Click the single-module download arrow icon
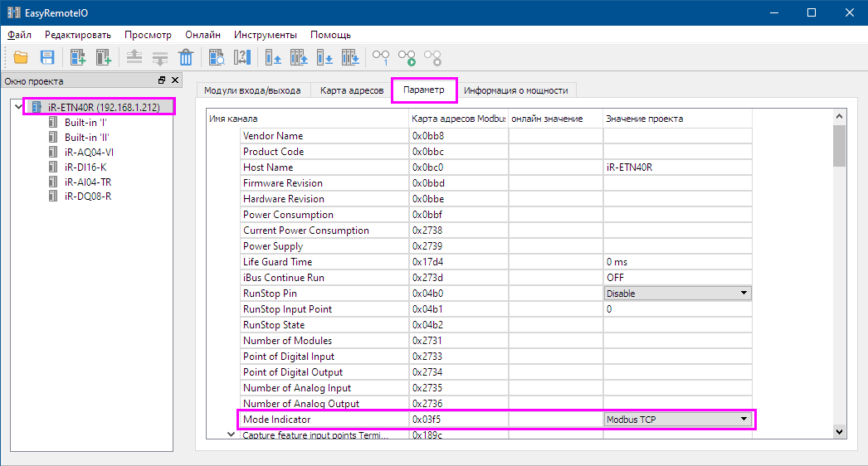868x466 pixels. coord(324,57)
